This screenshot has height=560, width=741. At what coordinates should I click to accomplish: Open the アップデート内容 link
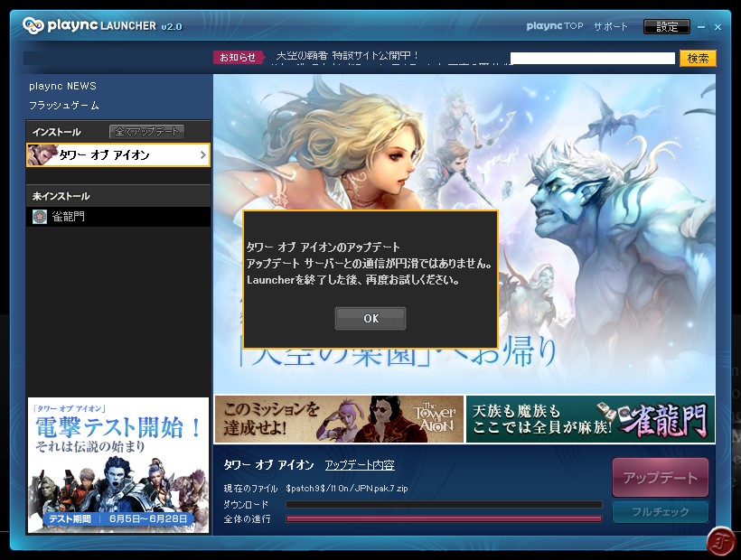[x=360, y=465]
